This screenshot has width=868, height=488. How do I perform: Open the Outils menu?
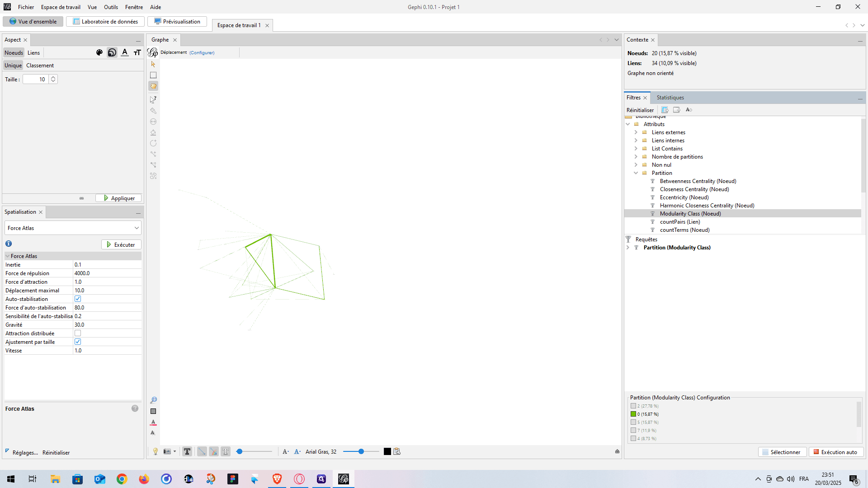(111, 7)
